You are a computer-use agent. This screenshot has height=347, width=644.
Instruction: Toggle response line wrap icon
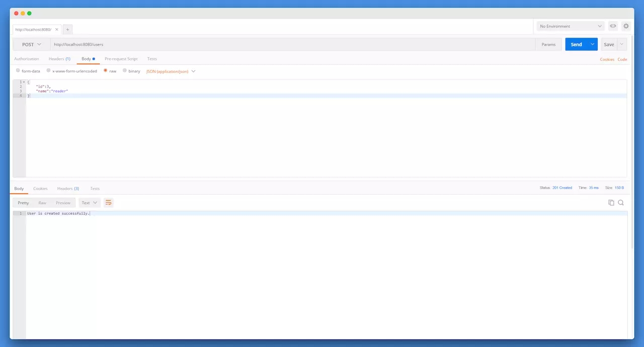tap(108, 203)
